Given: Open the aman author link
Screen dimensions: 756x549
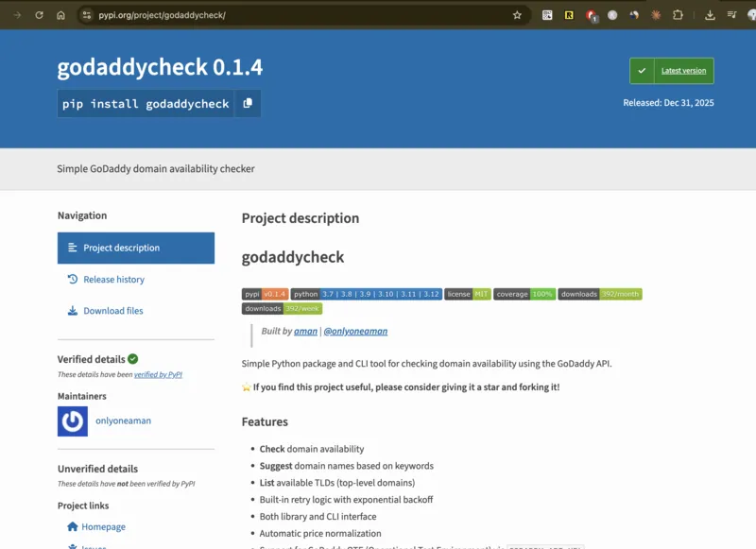Looking at the screenshot, I should [304, 332].
